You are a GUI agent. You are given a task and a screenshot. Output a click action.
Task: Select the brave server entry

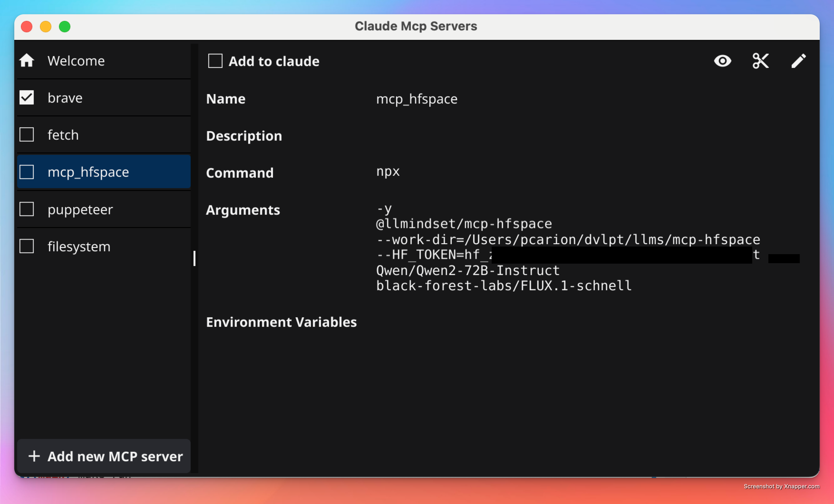point(65,97)
